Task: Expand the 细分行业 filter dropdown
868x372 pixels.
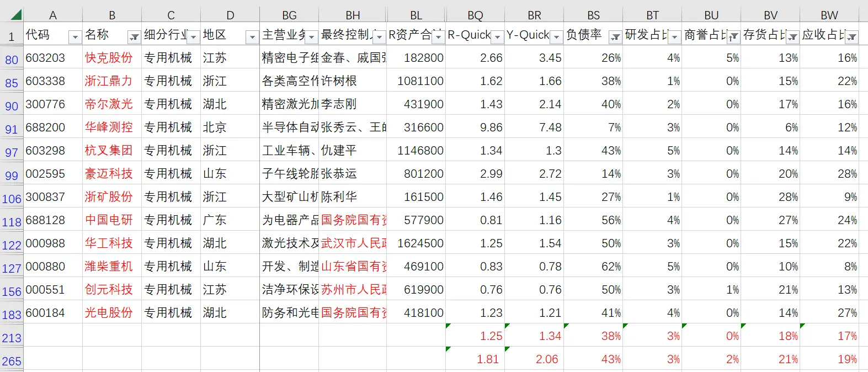Action: (193, 37)
